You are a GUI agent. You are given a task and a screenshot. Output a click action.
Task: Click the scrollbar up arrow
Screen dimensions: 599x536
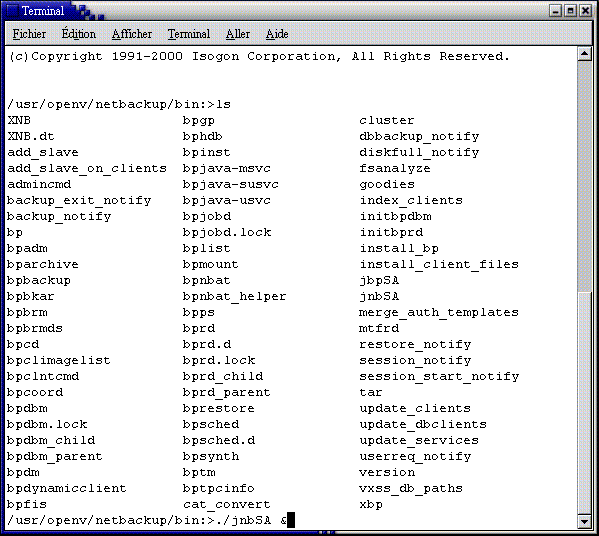584,54
